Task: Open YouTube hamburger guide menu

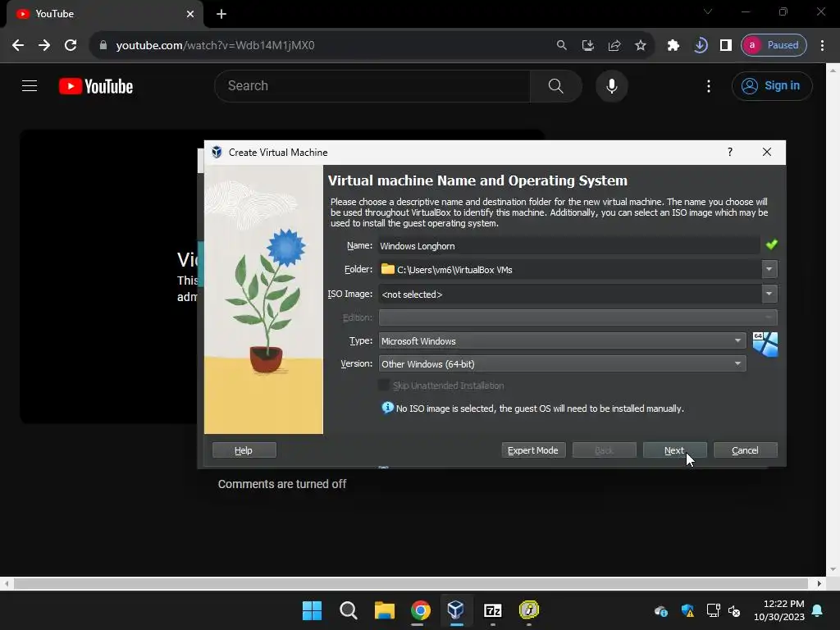Action: [30, 85]
